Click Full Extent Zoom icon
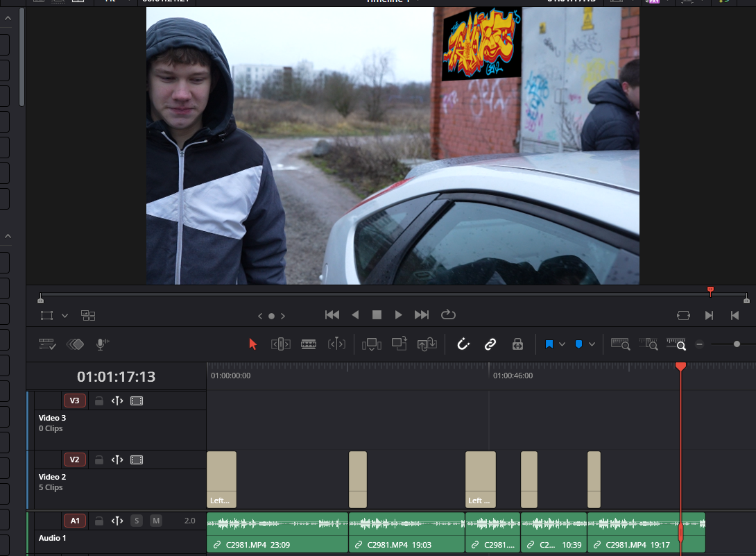This screenshot has height=556, width=756. coord(621,344)
